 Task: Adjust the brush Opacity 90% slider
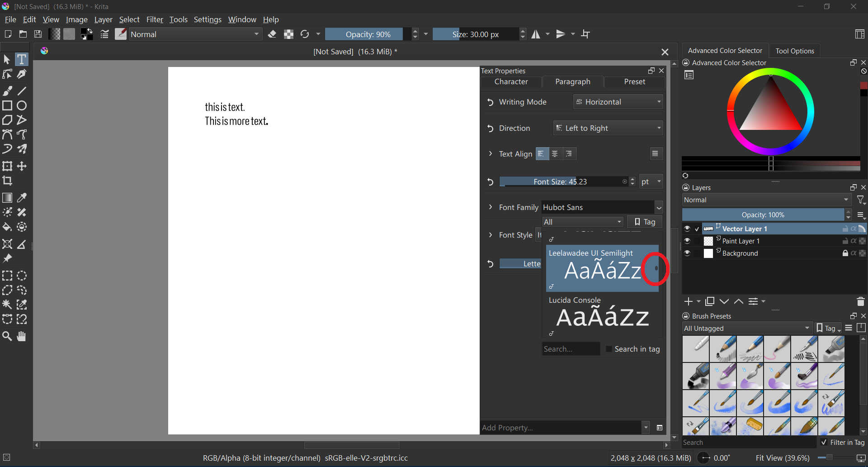(x=368, y=34)
